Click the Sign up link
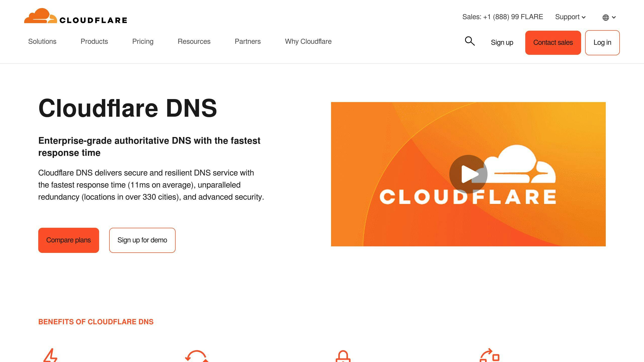This screenshot has height=362, width=644. [502, 42]
